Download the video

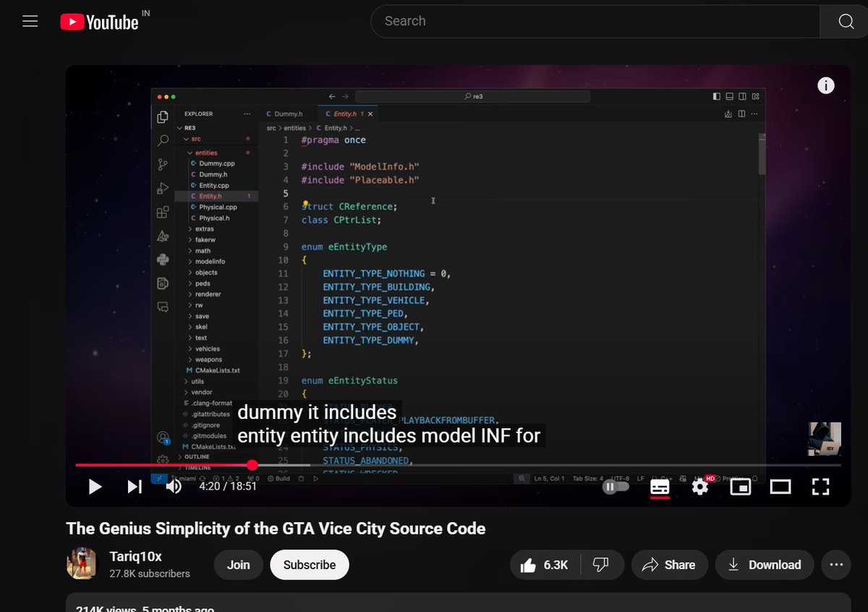tap(765, 565)
